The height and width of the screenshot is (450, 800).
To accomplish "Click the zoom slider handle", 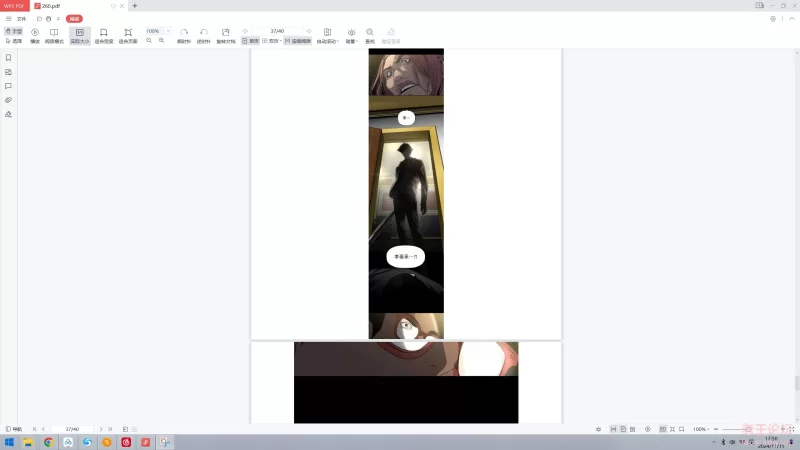I will (747, 429).
